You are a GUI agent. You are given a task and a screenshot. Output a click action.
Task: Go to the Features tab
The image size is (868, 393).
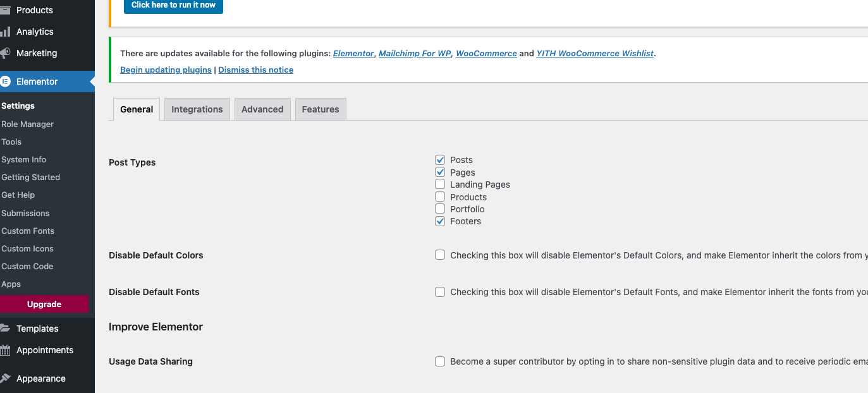pyautogui.click(x=321, y=109)
